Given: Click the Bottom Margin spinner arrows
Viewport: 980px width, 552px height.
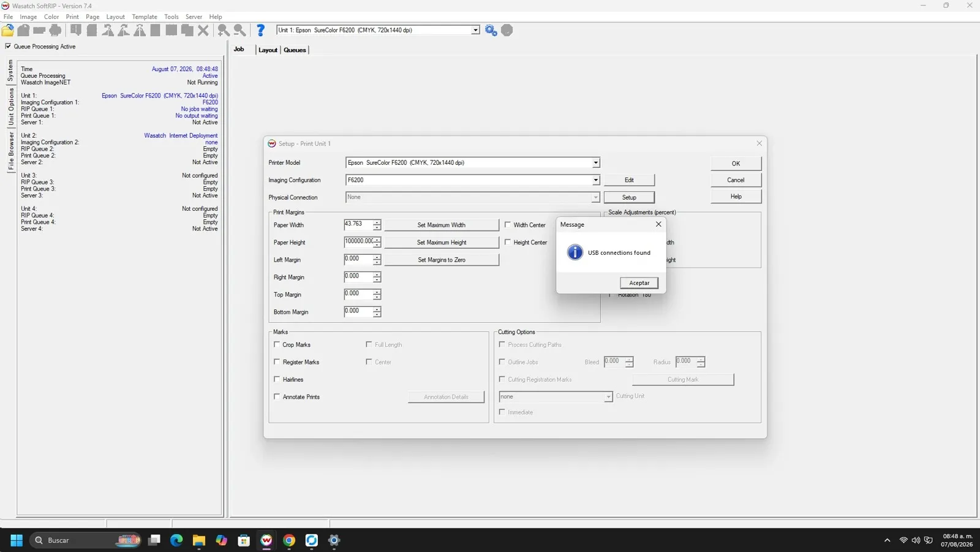Looking at the screenshot, I should click(377, 312).
